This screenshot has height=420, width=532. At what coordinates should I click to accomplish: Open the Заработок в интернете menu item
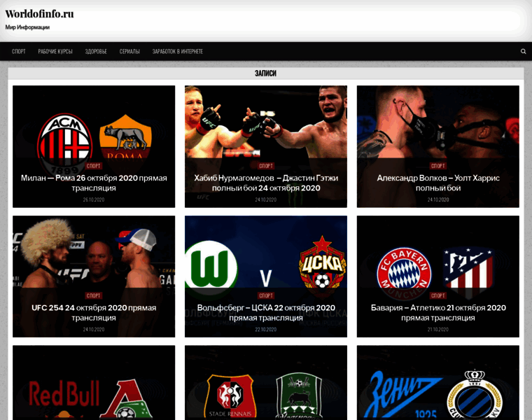[x=177, y=51]
